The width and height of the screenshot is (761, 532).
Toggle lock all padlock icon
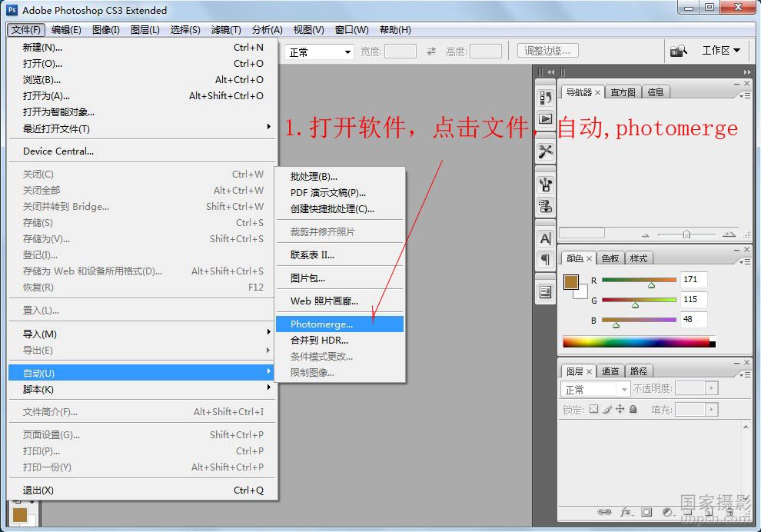click(633, 410)
